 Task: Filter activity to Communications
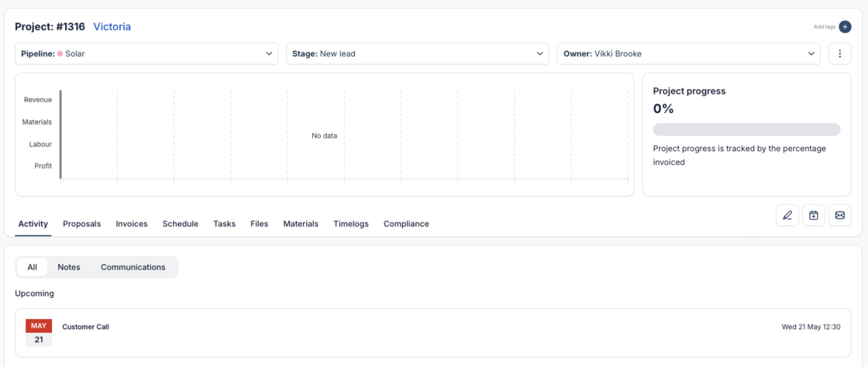pos(133,267)
